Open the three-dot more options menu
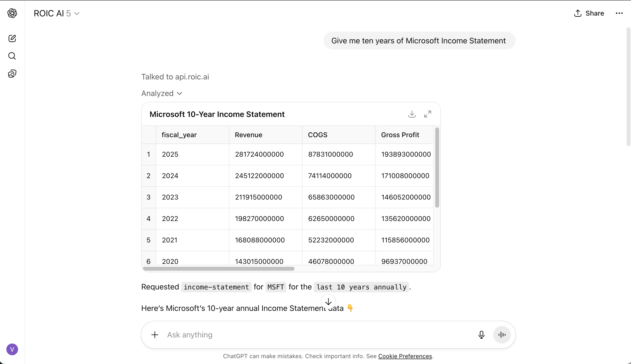The height and width of the screenshot is (364, 631). 619,13
